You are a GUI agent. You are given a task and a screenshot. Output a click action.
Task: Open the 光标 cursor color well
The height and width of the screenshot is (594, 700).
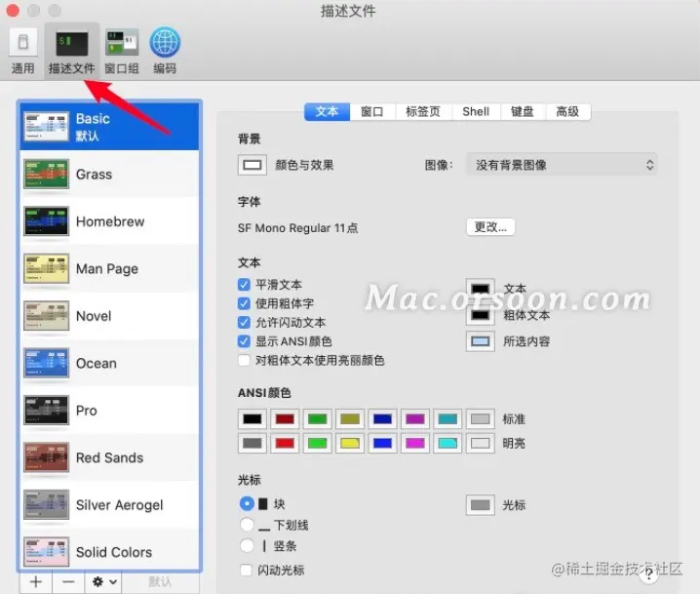coord(481,505)
